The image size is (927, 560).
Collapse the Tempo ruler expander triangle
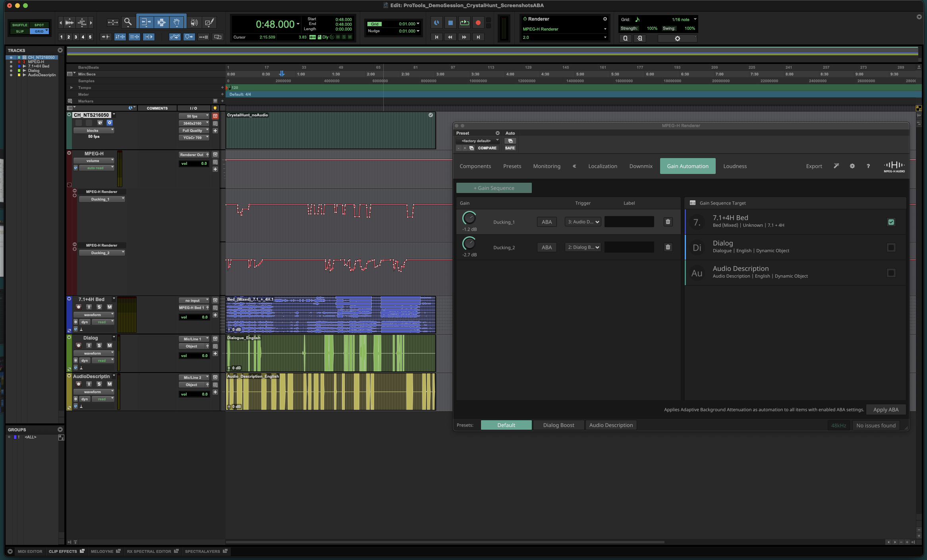pos(71,88)
